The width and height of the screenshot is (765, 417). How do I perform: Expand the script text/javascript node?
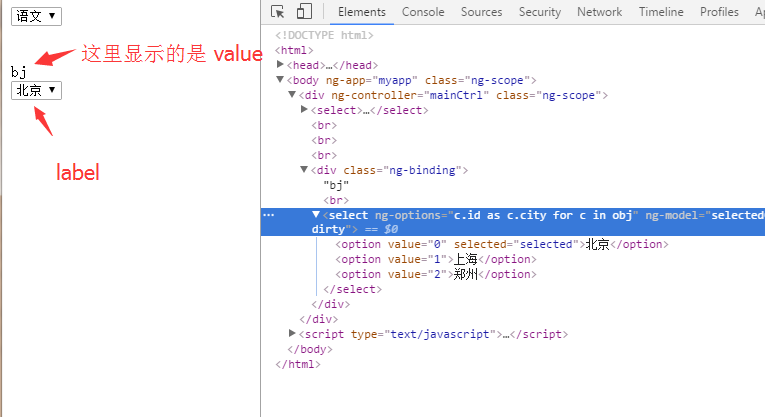tap(293, 334)
